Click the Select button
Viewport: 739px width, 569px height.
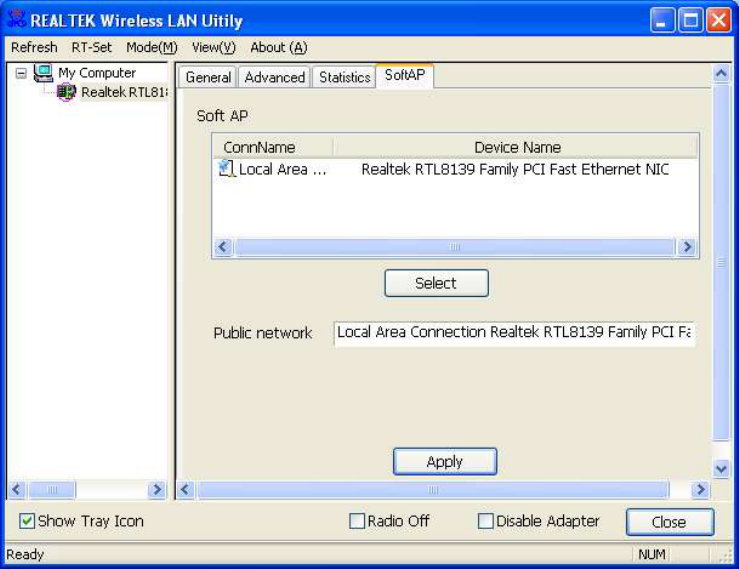pyautogui.click(x=436, y=283)
